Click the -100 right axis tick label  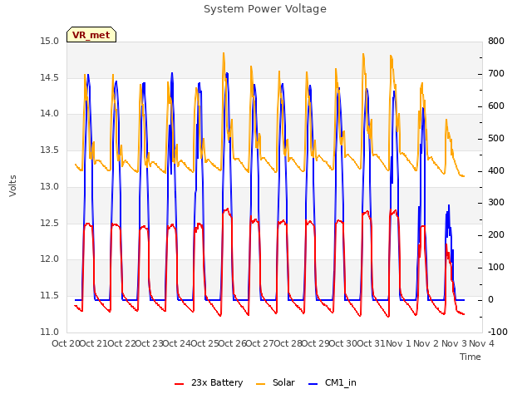[498, 332]
